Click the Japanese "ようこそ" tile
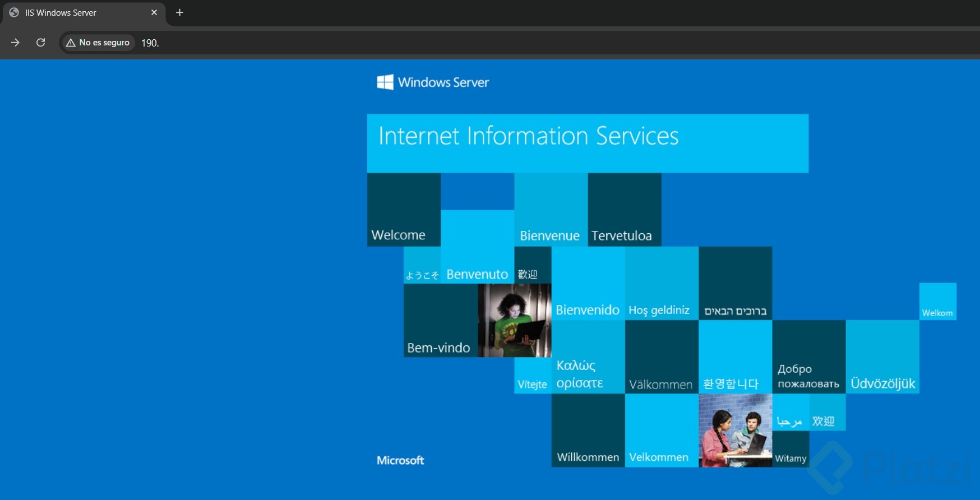 [422, 265]
